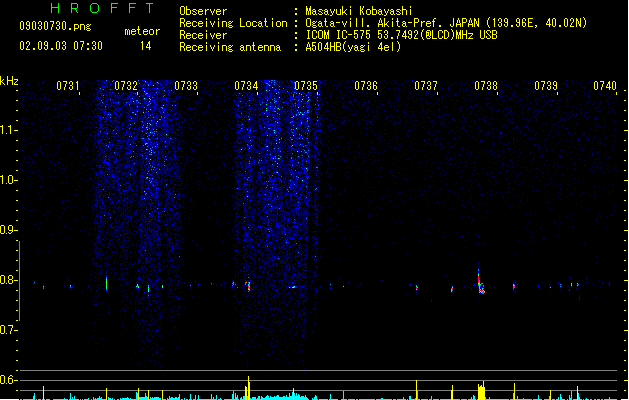Click the 0733 time marker
Screen dimensions: 629x400
pos(186,86)
